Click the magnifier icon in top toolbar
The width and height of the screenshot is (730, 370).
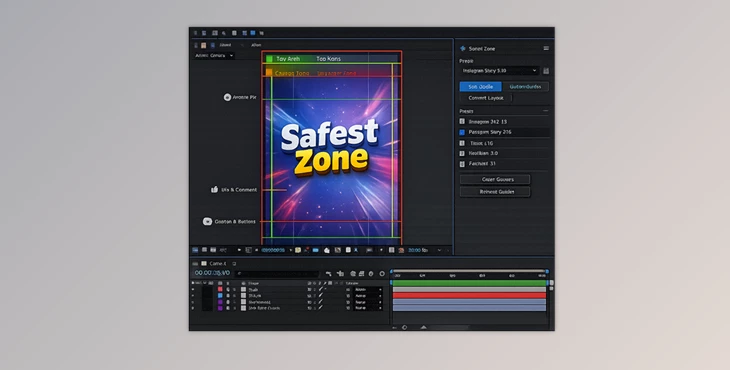coord(224,33)
